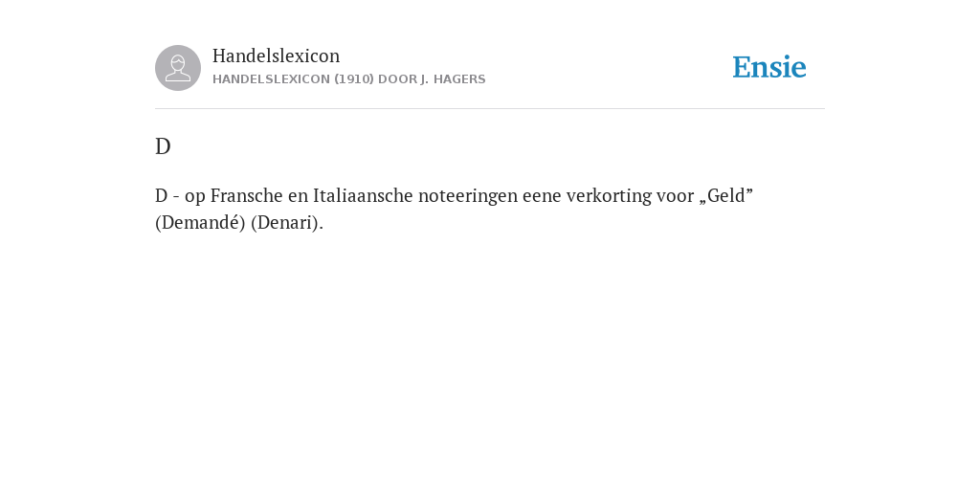Click the word 'DOOR' in the subtitle
Image resolution: width=980 pixels, height=490 pixels.
[397, 79]
